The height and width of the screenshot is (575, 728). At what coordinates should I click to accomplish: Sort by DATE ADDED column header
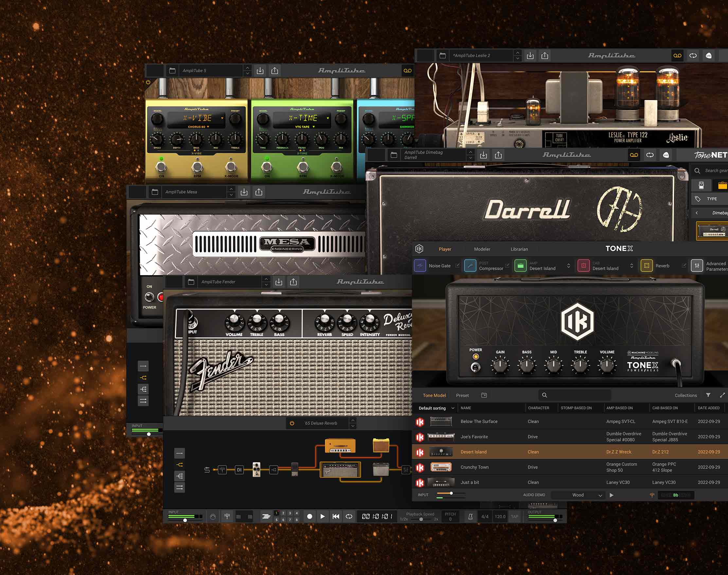coord(708,408)
